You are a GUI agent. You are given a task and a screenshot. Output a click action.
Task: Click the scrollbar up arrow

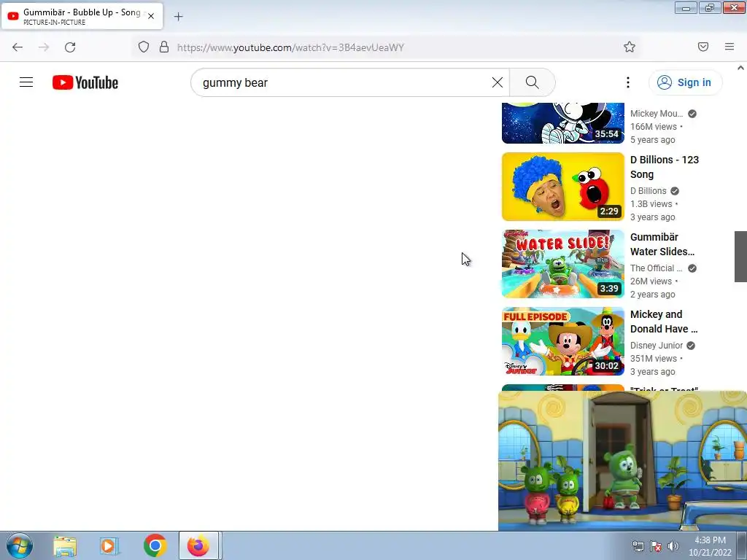click(x=740, y=68)
